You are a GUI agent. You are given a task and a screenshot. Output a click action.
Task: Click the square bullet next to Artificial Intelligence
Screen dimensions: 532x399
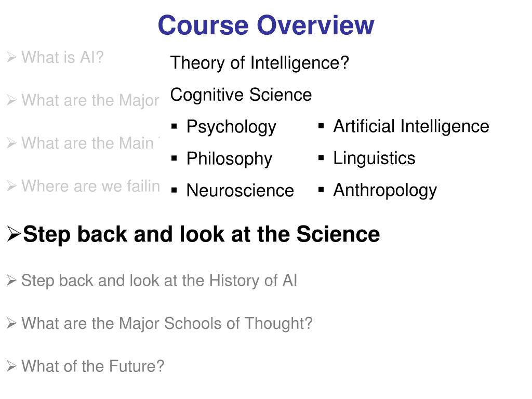tap(321, 126)
